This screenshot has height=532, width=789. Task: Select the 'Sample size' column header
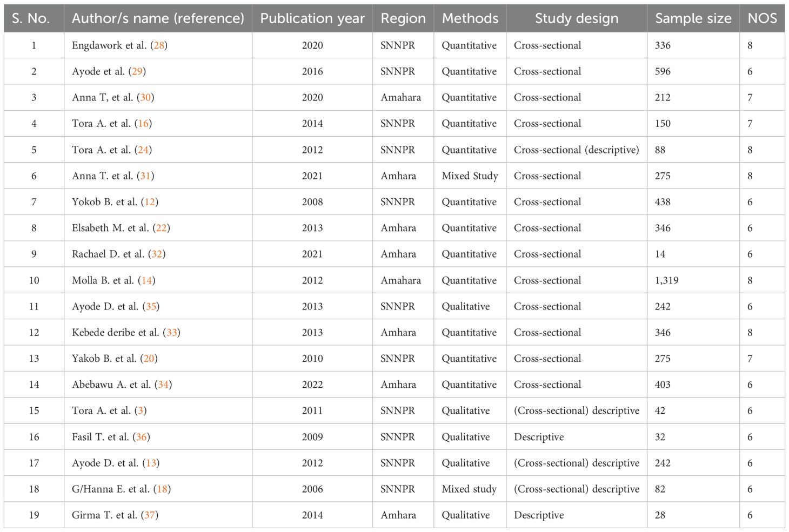pyautogui.click(x=693, y=18)
